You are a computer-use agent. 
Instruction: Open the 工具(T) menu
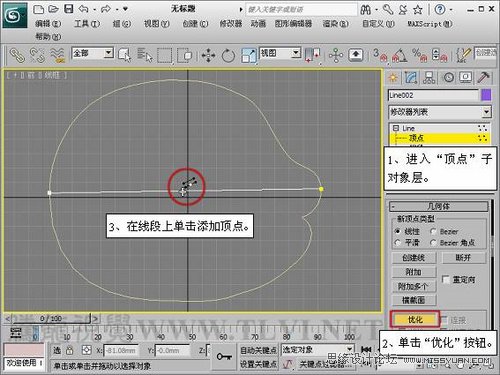coord(87,24)
